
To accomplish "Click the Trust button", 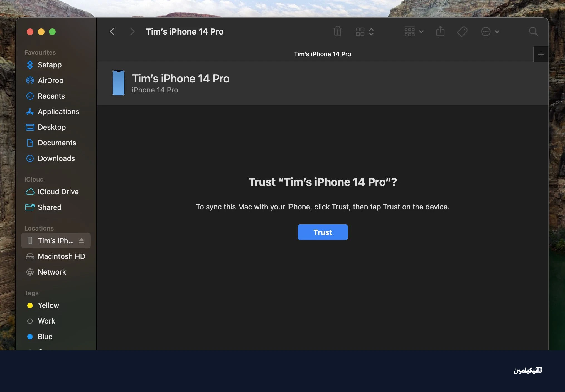I will pyautogui.click(x=323, y=232).
